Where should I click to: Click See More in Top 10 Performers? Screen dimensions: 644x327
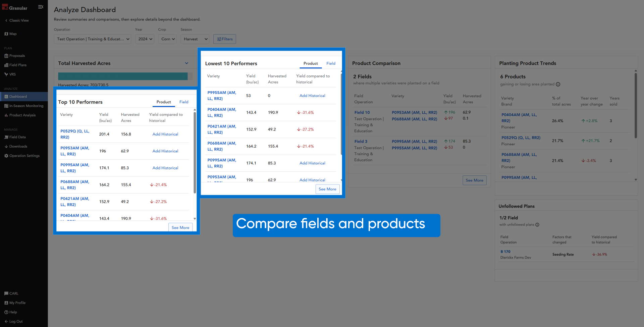click(180, 227)
